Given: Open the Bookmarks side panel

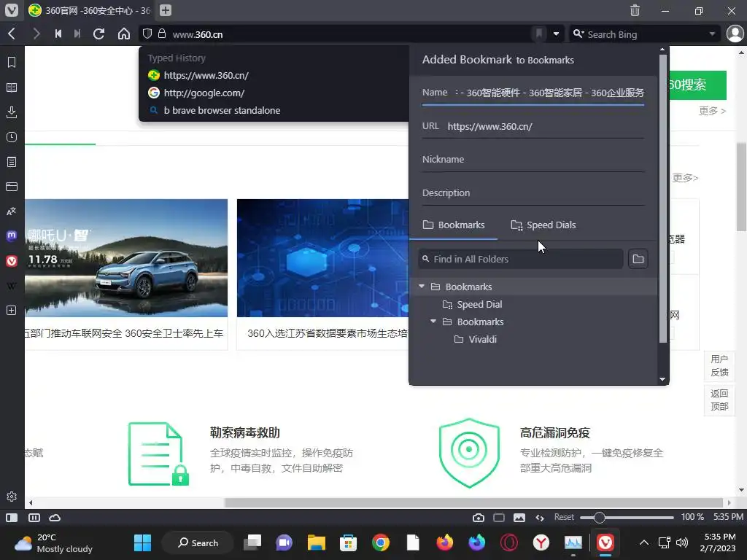Looking at the screenshot, I should 12,63.
